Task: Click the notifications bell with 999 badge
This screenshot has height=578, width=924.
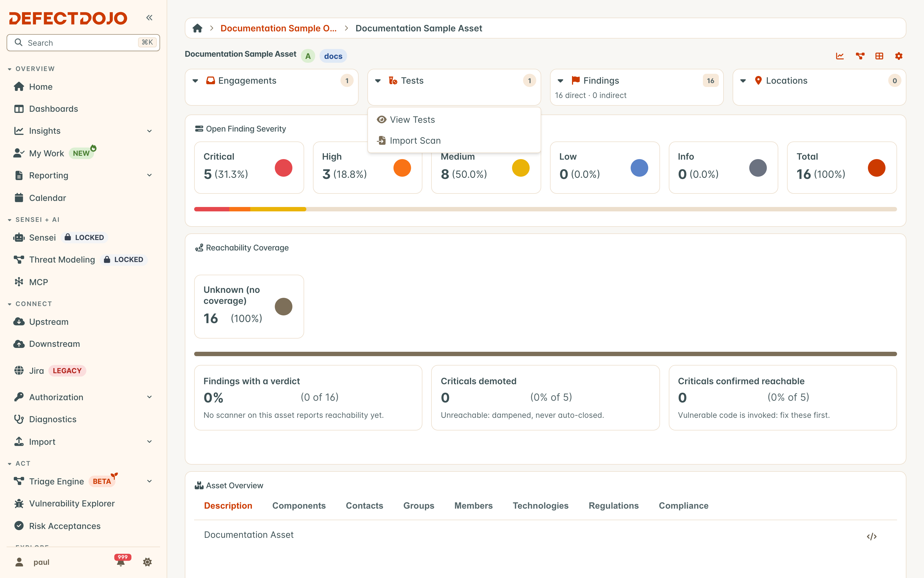Action: pyautogui.click(x=121, y=561)
